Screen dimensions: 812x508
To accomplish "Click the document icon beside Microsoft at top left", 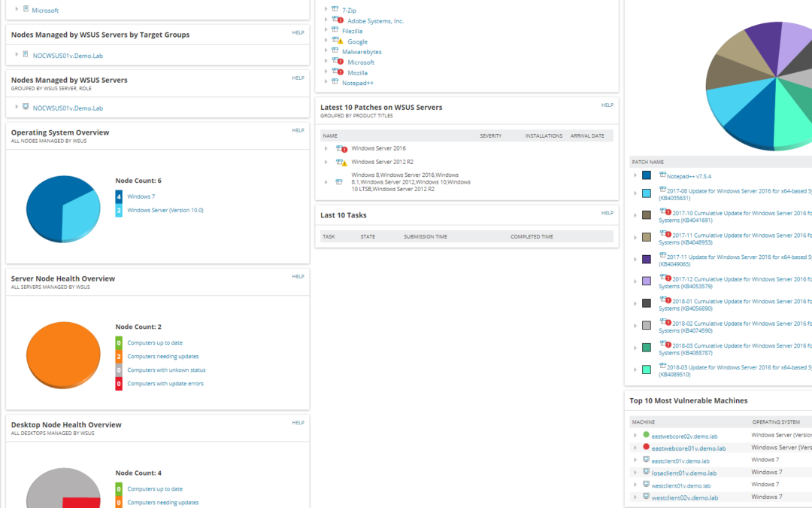I will click(26, 9).
